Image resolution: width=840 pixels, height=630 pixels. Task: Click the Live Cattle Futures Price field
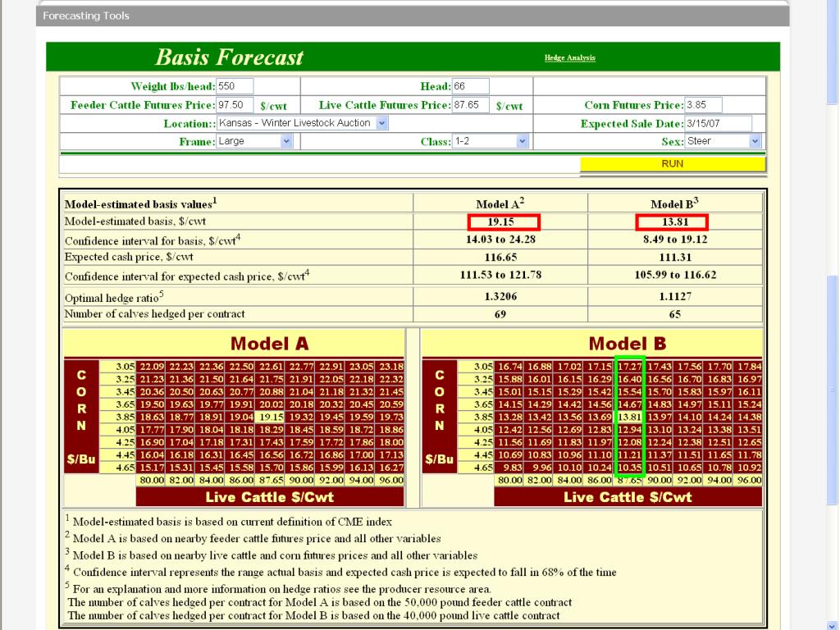[x=470, y=105]
